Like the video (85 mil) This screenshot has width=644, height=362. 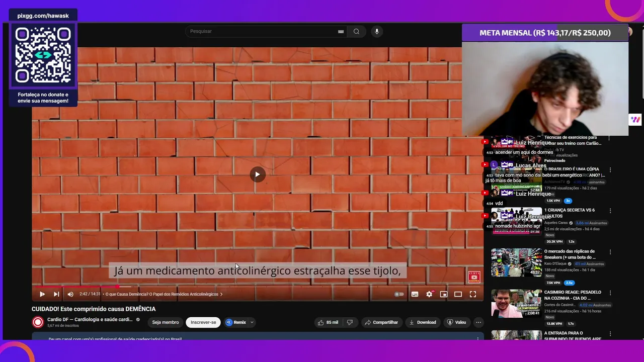(327, 322)
